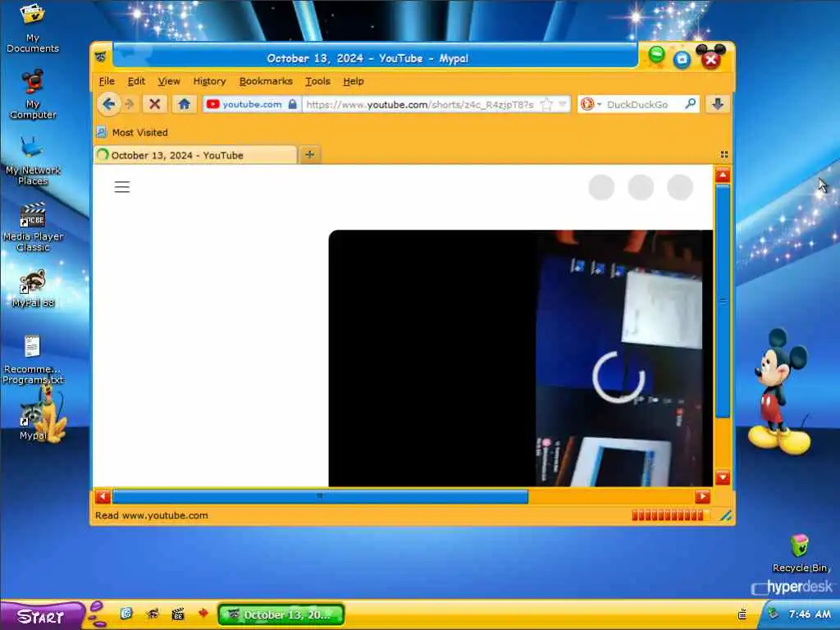Image resolution: width=840 pixels, height=630 pixels.
Task: Bookmark this page with the star icon
Action: pyautogui.click(x=546, y=104)
